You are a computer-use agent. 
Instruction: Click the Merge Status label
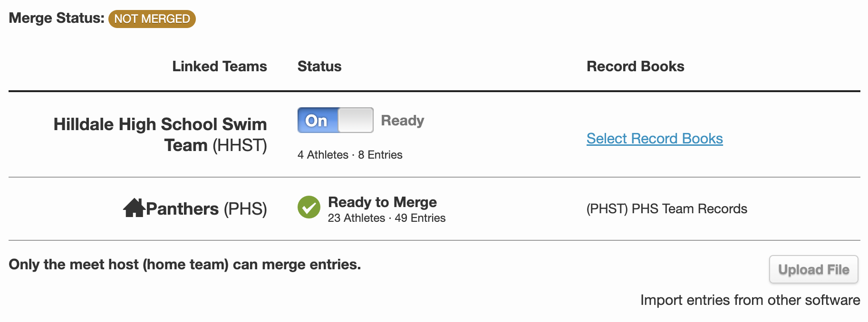click(57, 18)
